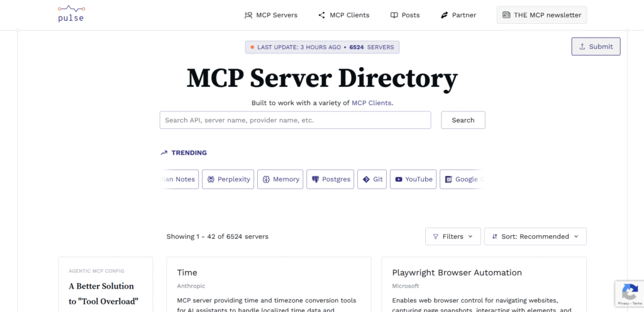644x312 pixels.
Task: Click the MCP Clients share icon
Action: click(321, 15)
